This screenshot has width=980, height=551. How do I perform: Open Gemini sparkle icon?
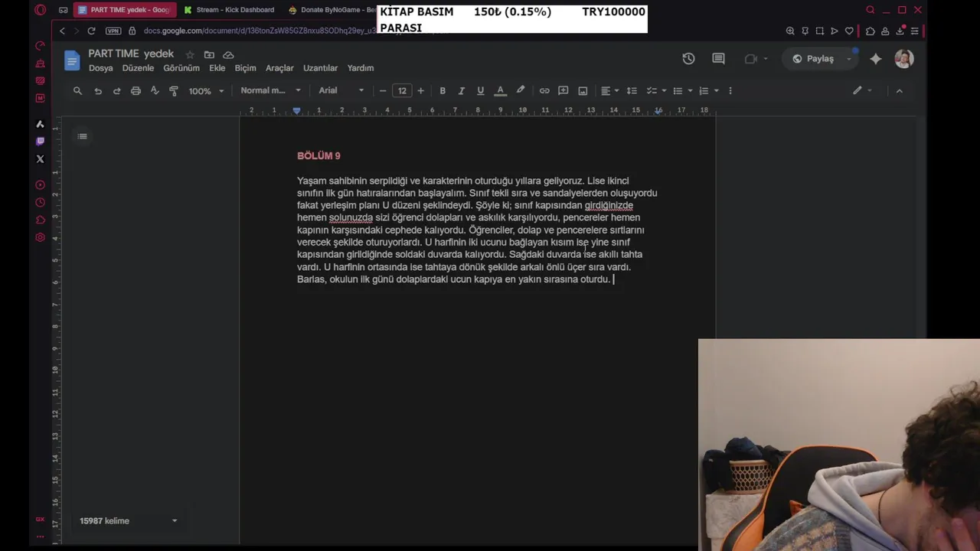click(876, 59)
